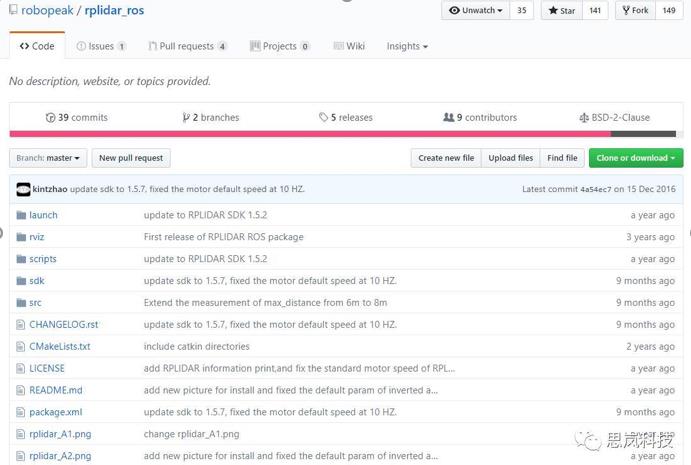Open 'include catkin directories' commit message

pyautogui.click(x=197, y=346)
